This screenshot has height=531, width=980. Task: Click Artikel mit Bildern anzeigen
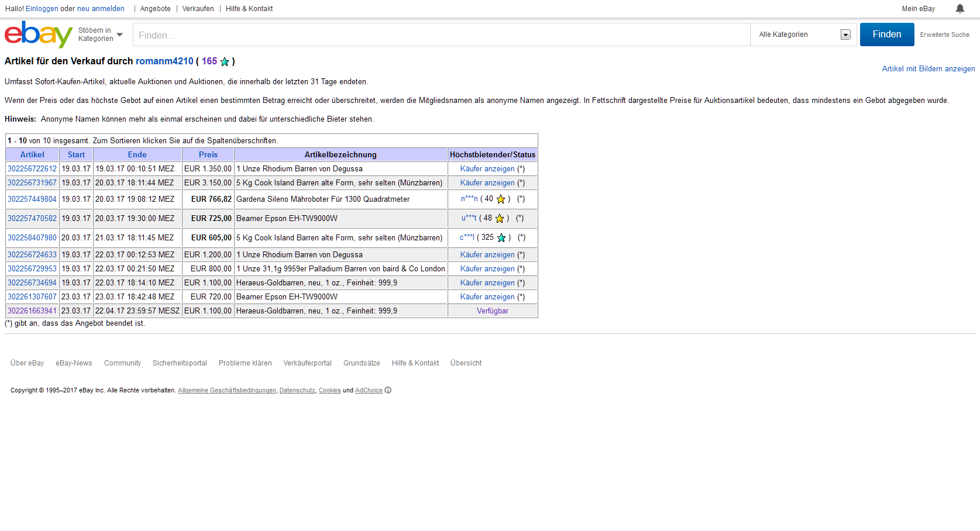pyautogui.click(x=929, y=69)
